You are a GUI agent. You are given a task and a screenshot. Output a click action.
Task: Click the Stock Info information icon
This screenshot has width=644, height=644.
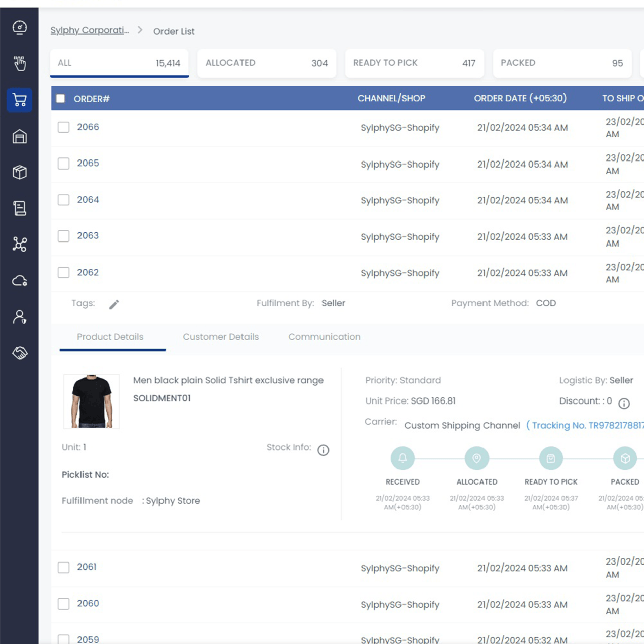click(323, 450)
